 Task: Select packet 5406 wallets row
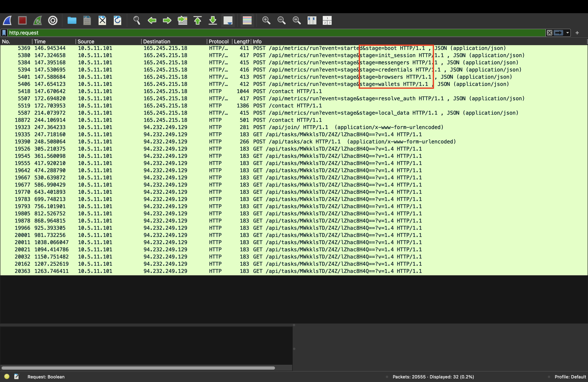click(x=294, y=84)
